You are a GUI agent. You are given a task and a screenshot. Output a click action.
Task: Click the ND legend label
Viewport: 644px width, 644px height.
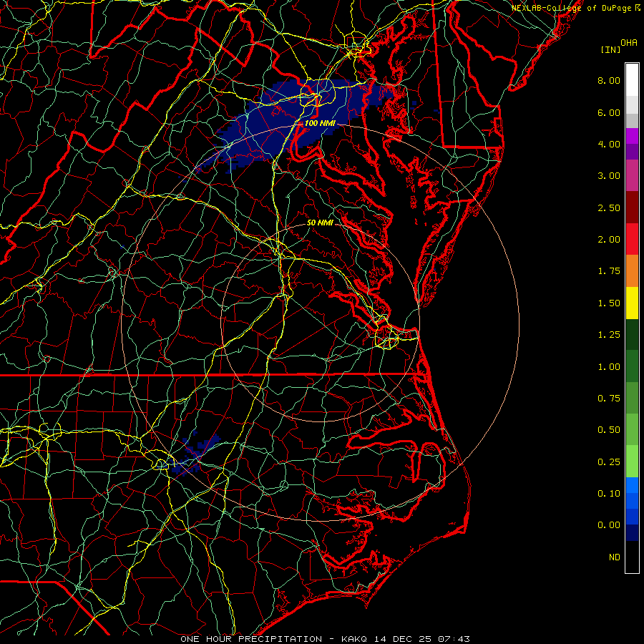615,557
